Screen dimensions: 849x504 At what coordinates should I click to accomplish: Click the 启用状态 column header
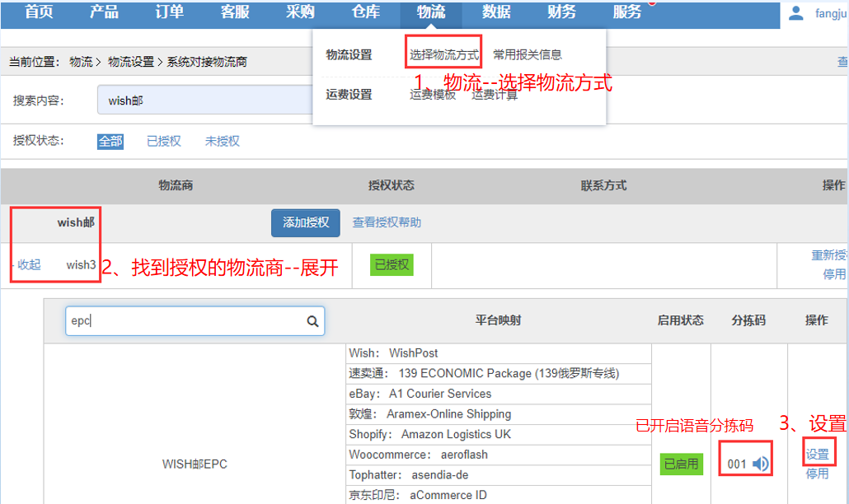tap(681, 320)
